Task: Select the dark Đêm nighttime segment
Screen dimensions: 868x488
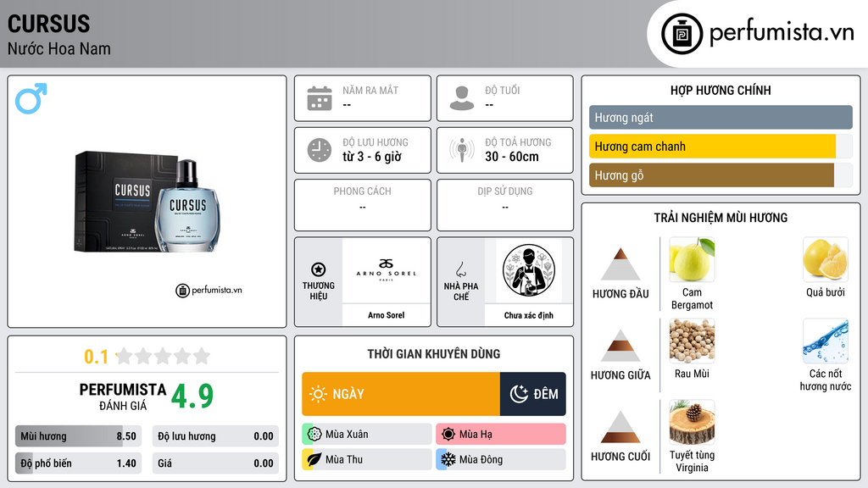Action: (532, 394)
